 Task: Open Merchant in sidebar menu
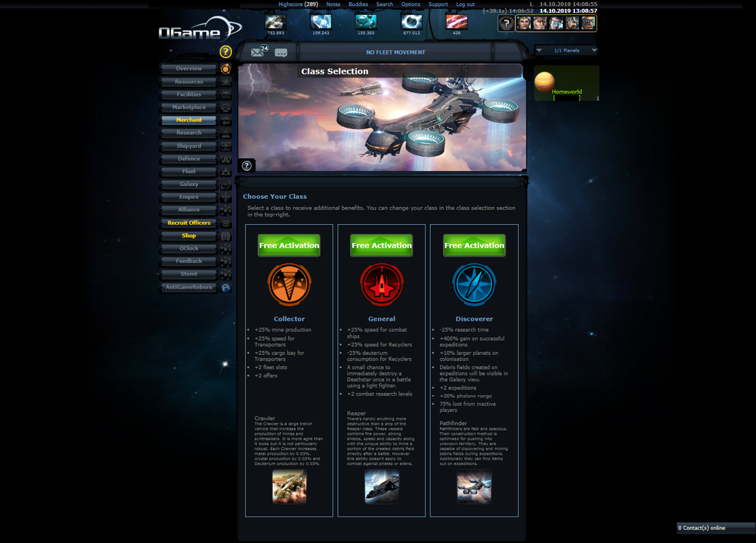tap(189, 120)
